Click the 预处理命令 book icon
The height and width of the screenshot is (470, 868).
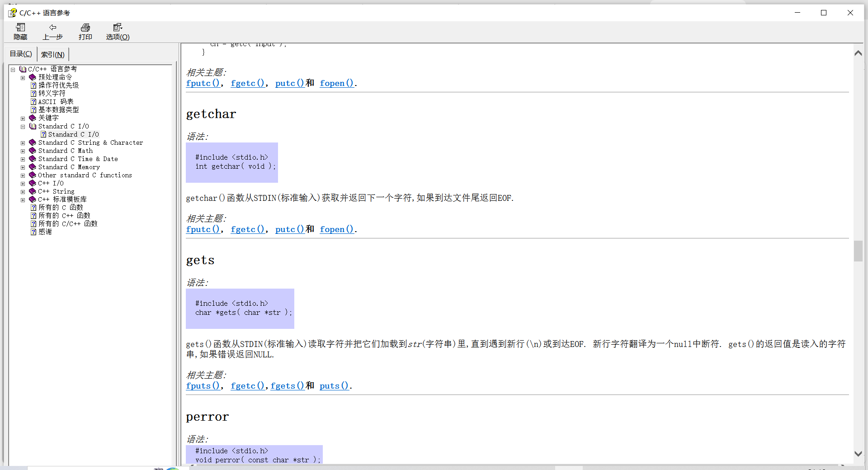coord(33,77)
